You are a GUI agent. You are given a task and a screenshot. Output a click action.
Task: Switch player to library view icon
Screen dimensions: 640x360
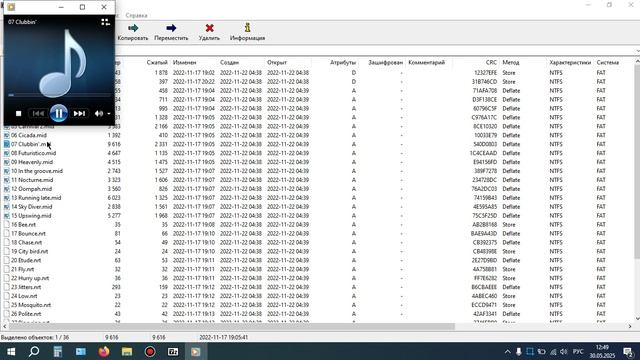click(x=105, y=22)
